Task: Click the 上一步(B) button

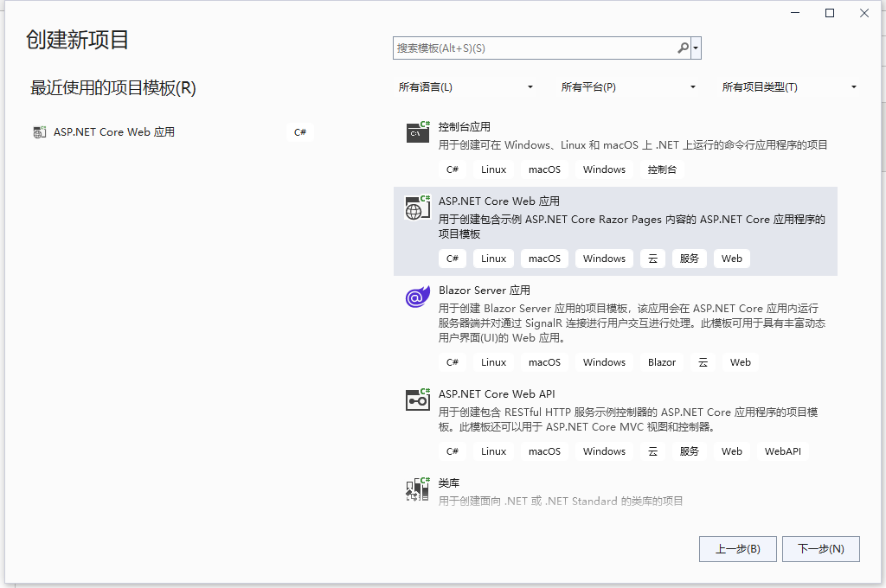Action: (737, 549)
